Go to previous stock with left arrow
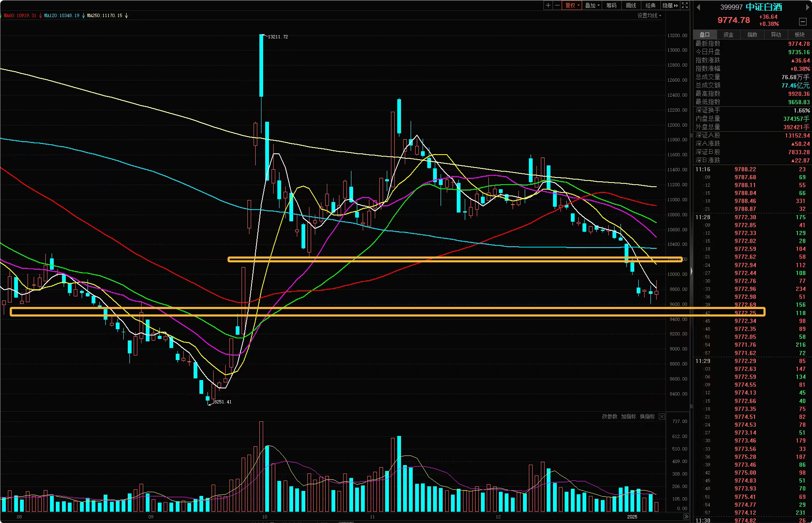Image resolution: width=812 pixels, height=523 pixels. 698,7
